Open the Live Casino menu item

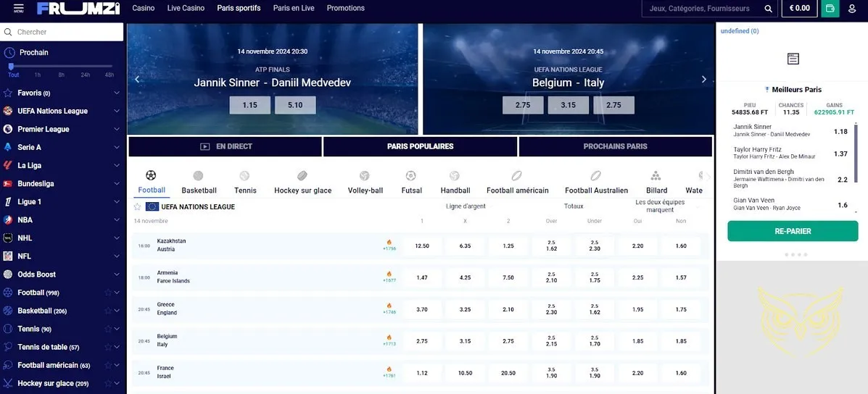186,9
